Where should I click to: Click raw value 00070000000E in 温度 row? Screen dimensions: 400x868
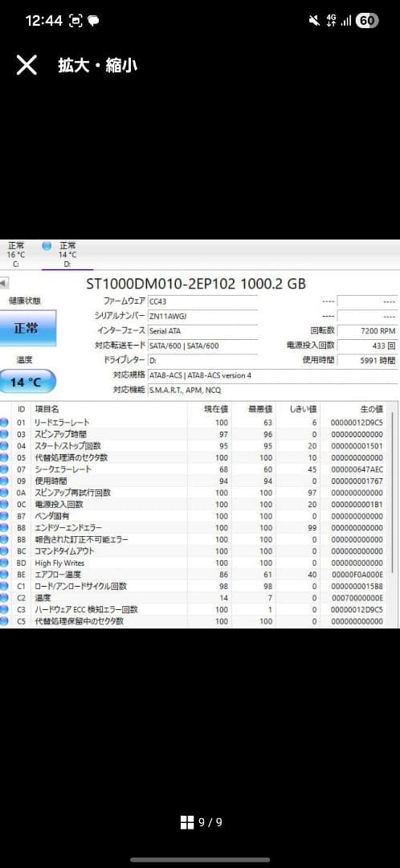357,598
